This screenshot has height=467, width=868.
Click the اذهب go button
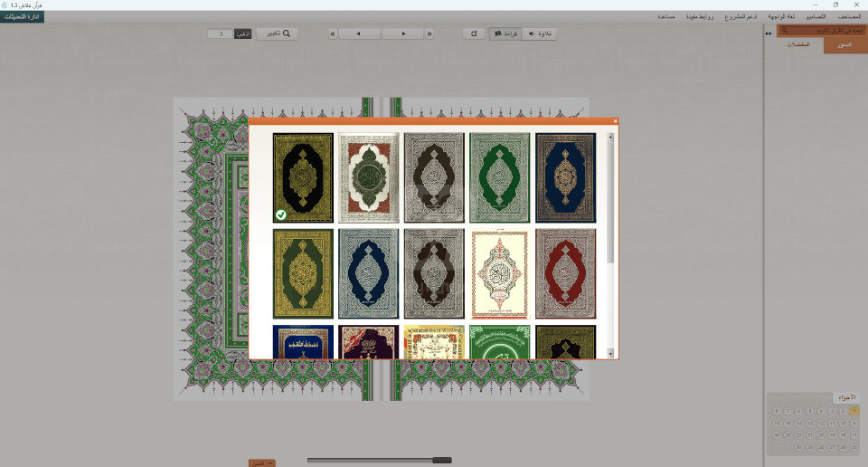click(242, 33)
